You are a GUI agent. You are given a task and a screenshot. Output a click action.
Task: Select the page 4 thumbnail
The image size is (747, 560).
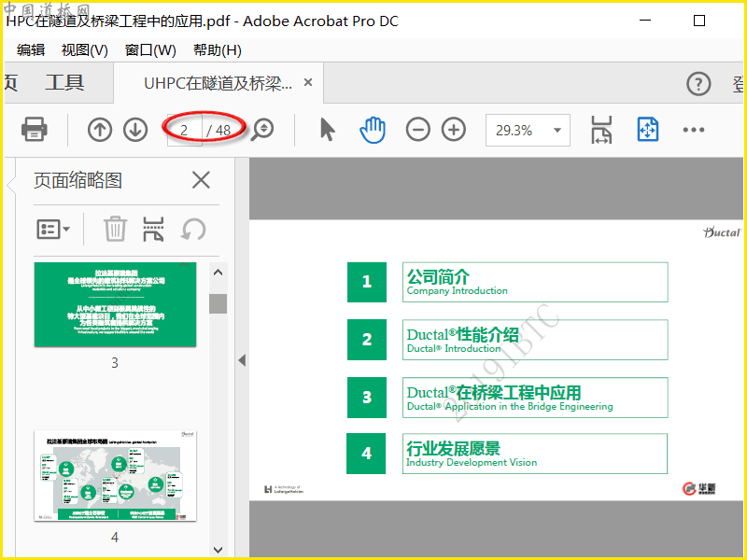pyautogui.click(x=115, y=475)
